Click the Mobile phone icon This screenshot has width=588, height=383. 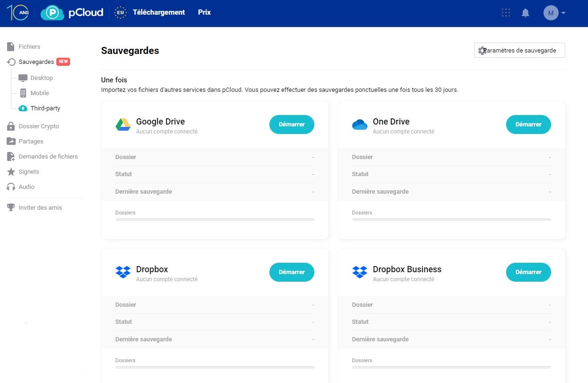[23, 93]
